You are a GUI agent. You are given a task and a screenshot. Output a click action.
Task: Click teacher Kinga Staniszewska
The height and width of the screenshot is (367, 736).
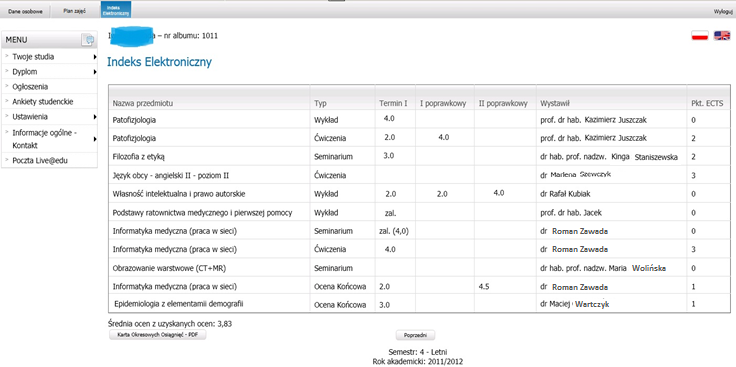(645, 157)
